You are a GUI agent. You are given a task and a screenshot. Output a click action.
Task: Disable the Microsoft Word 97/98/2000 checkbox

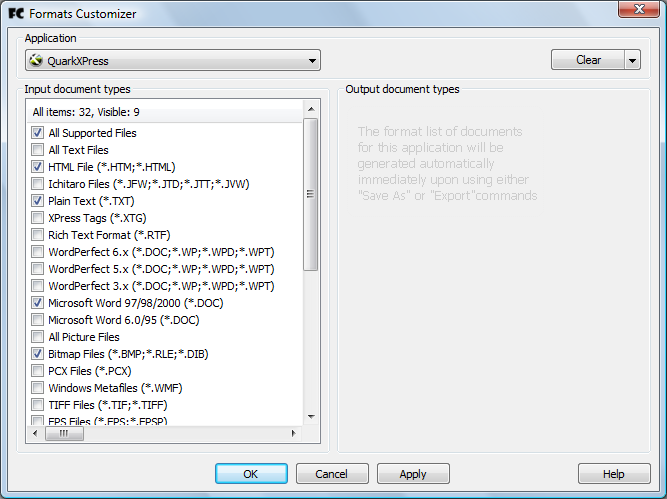(37, 303)
